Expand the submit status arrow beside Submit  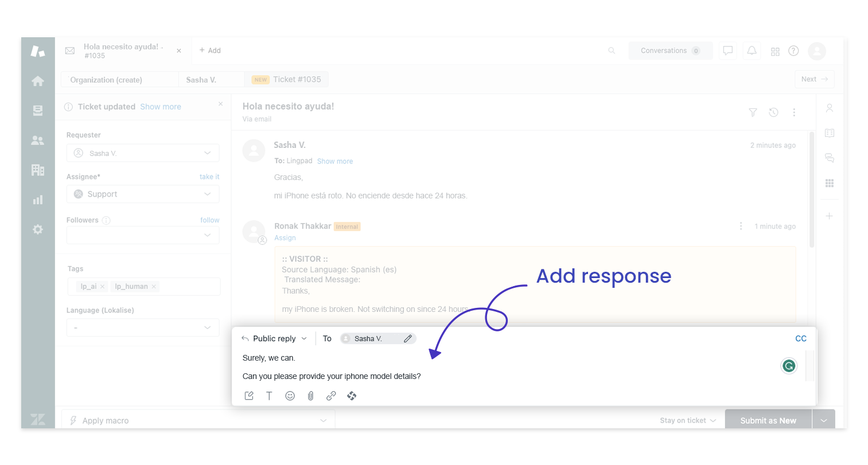pyautogui.click(x=824, y=420)
